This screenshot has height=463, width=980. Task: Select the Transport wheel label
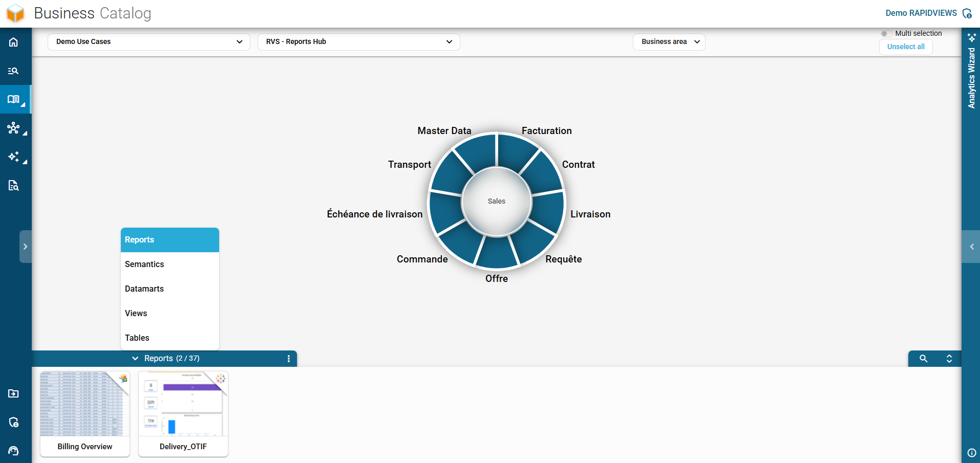[410, 165]
